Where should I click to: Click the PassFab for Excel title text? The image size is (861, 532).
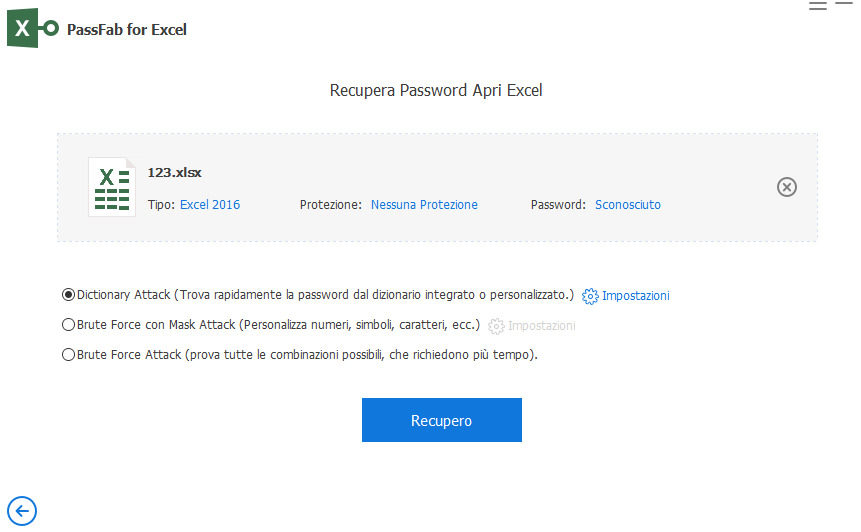(127, 30)
